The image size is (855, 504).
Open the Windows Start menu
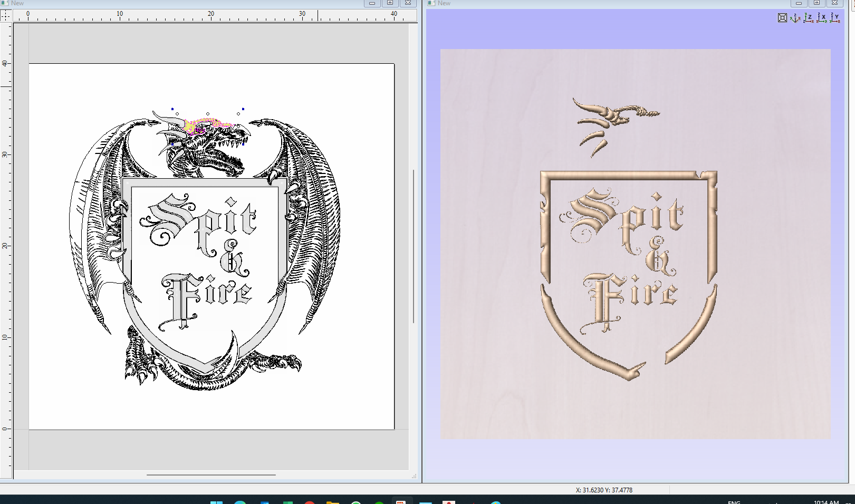[216, 502]
